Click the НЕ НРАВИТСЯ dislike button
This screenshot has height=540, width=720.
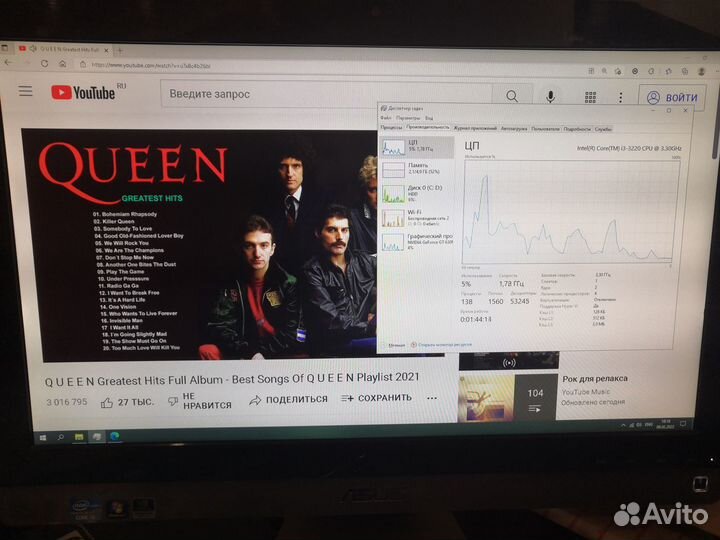click(x=200, y=401)
